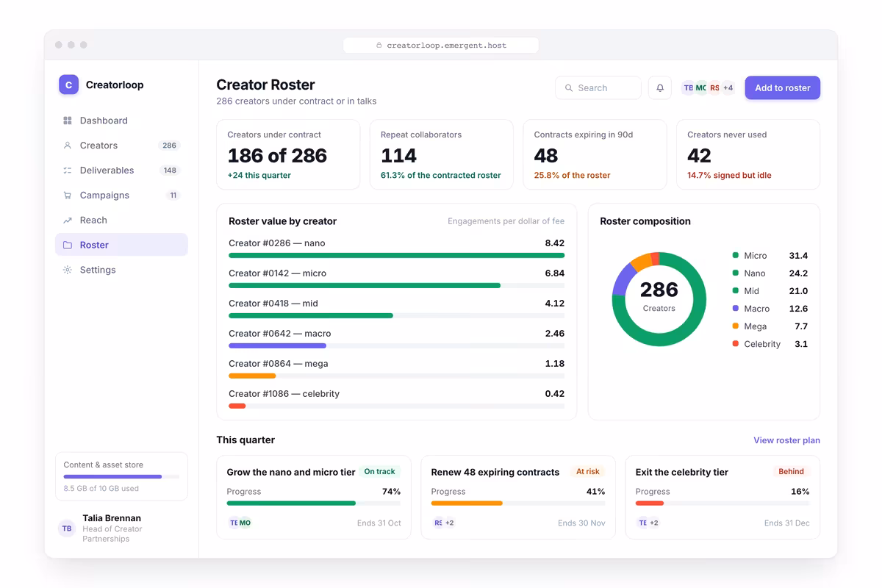Open Creators never used card

point(748,155)
